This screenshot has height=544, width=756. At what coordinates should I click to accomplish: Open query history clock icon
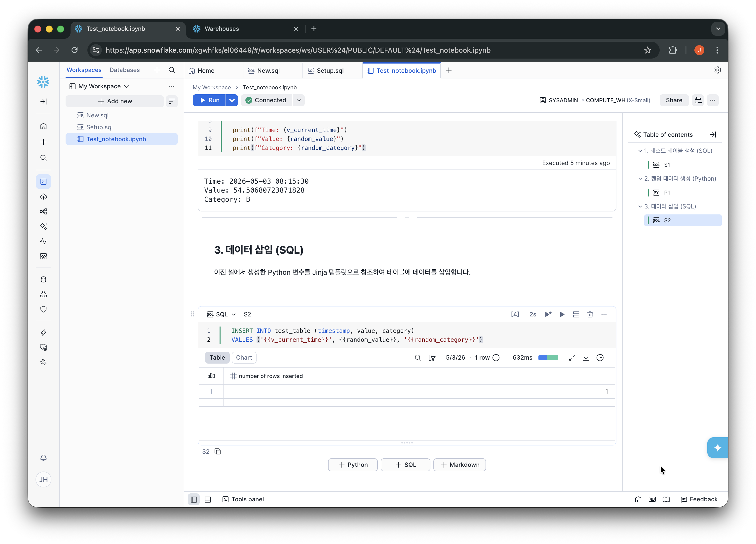point(600,357)
